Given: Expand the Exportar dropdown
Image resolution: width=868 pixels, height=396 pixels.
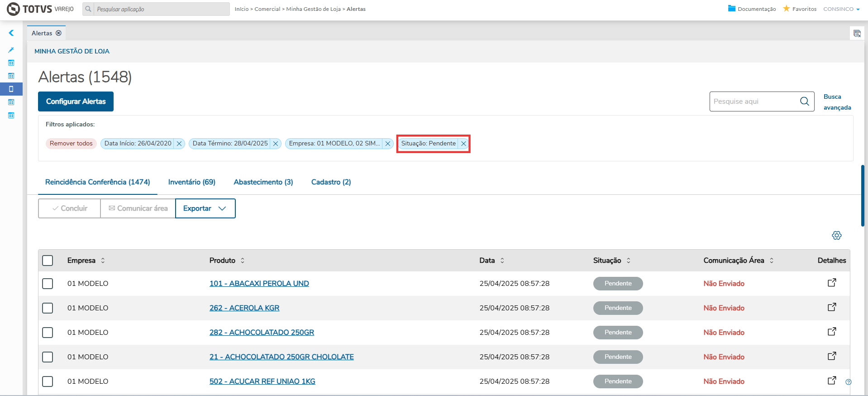Looking at the screenshot, I should [205, 208].
